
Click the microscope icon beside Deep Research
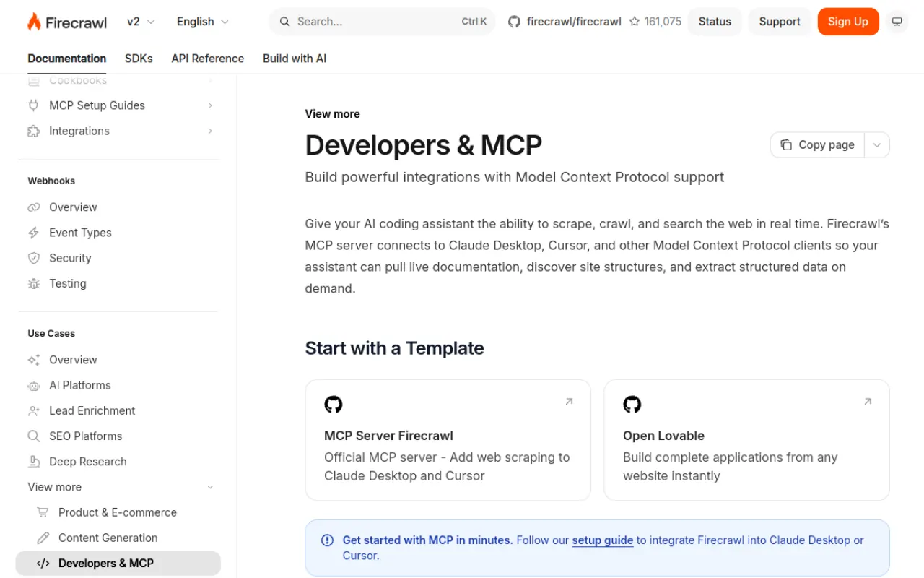click(x=33, y=462)
